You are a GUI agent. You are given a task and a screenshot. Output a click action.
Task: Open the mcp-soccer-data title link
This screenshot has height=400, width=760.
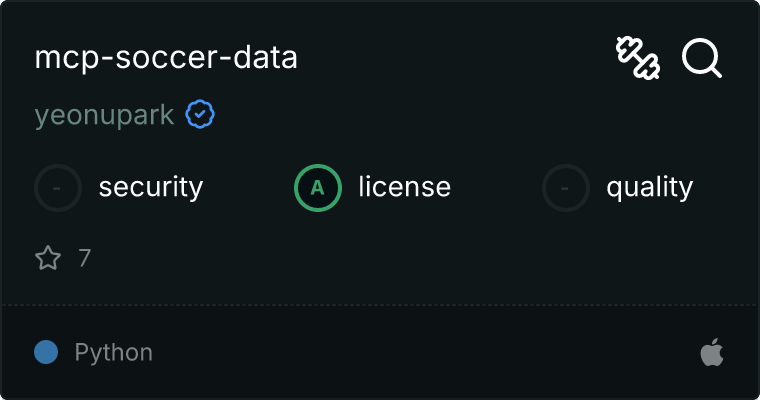pyautogui.click(x=166, y=58)
